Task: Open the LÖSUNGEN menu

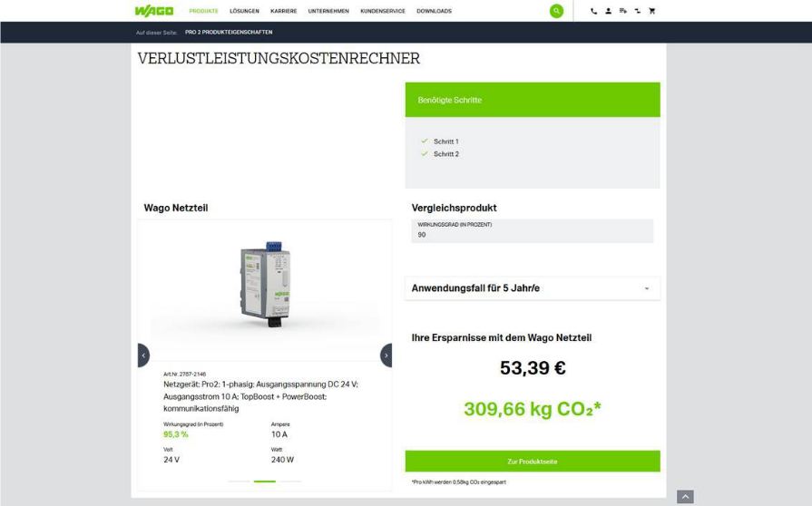Action: (244, 11)
